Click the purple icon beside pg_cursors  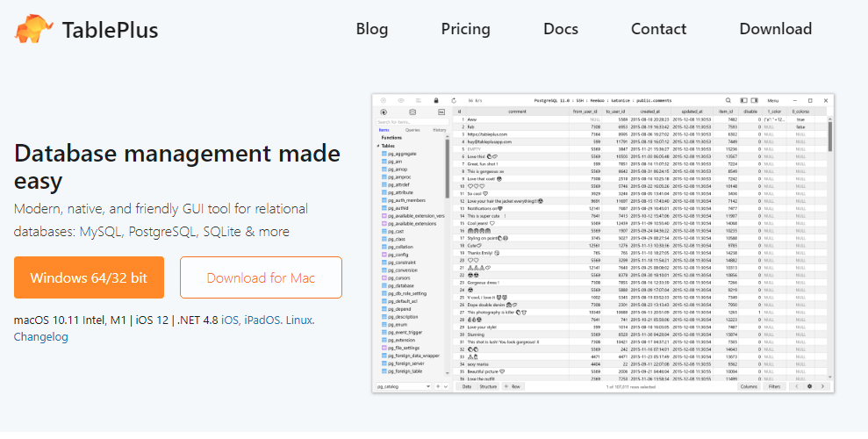pyautogui.click(x=384, y=278)
